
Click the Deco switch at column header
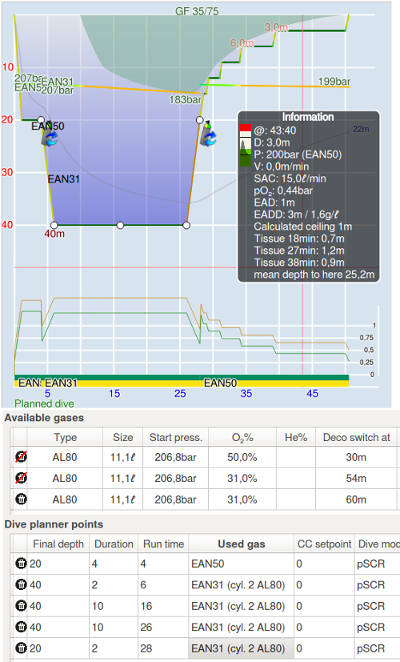click(356, 437)
